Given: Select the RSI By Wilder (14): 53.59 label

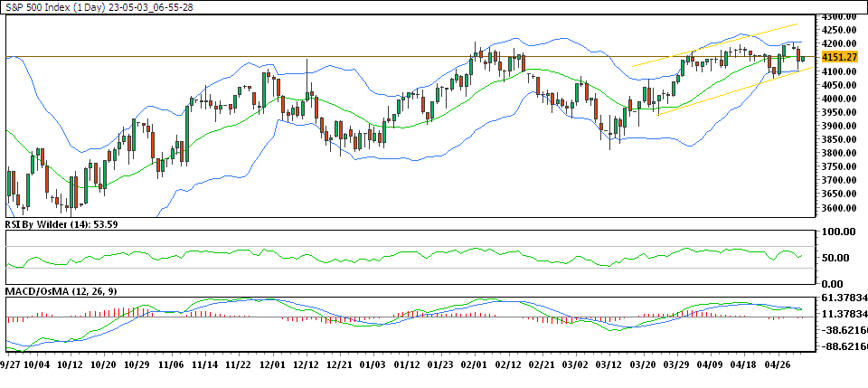Looking at the screenshot, I should click(61, 224).
